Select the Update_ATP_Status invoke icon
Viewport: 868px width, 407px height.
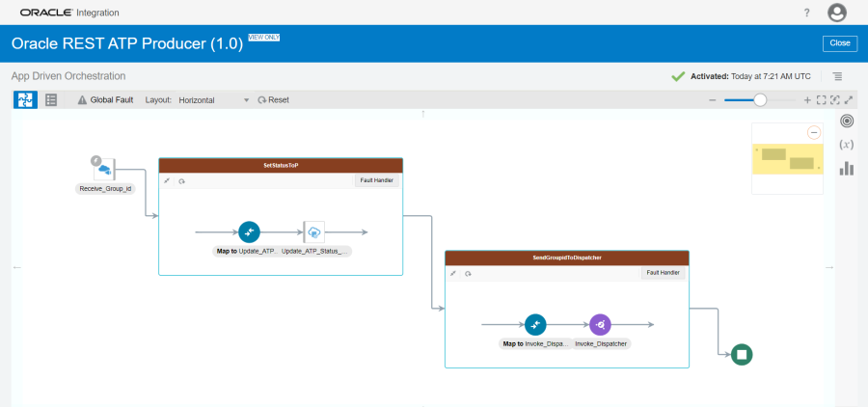(313, 232)
